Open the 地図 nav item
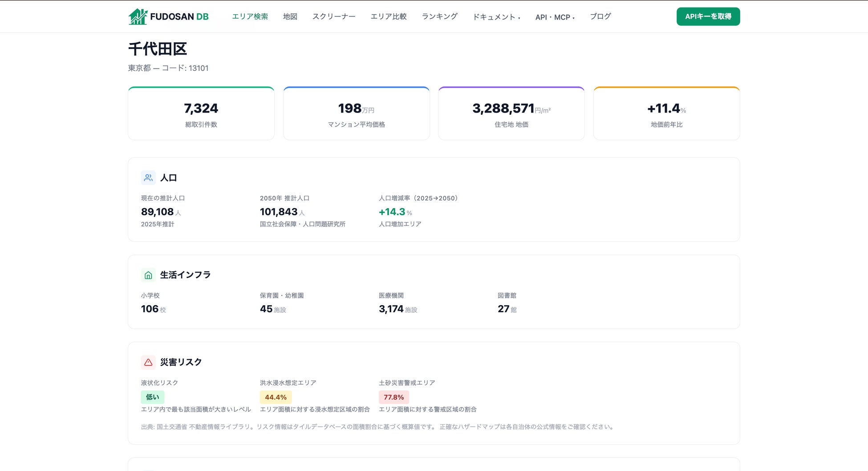This screenshot has height=471, width=868. 290,16
